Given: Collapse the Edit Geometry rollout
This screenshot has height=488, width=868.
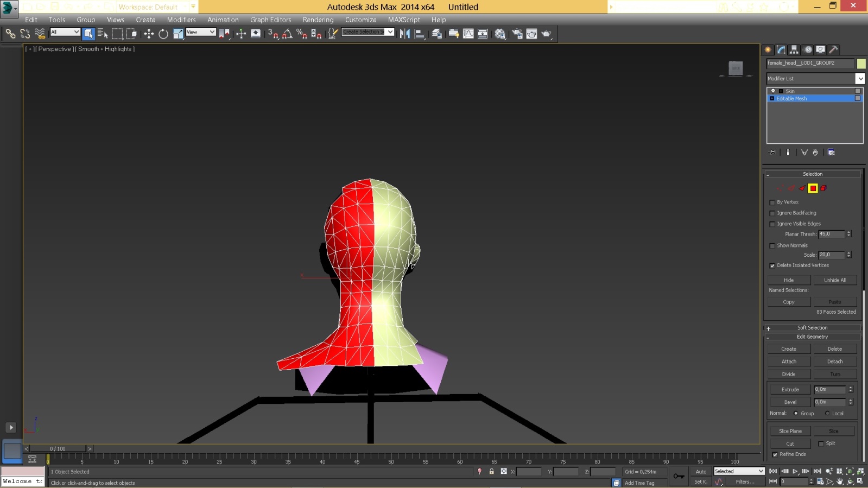Looking at the screenshot, I should coord(813,337).
